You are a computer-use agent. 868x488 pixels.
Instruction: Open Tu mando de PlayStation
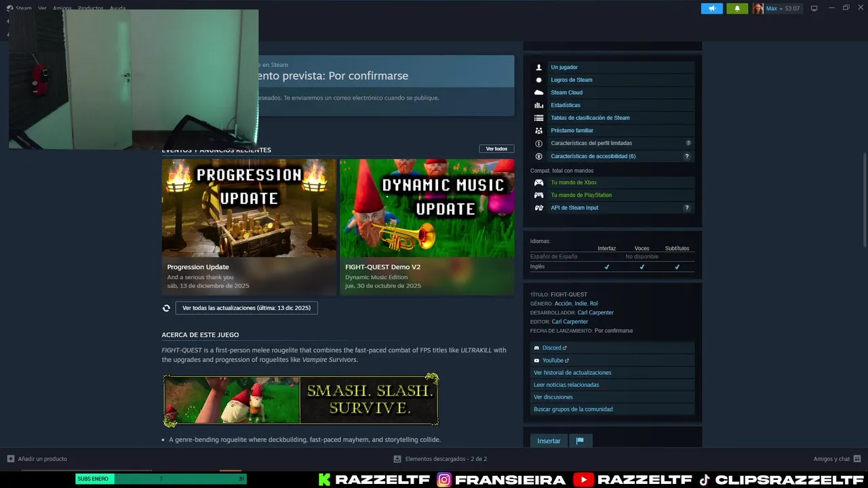581,195
